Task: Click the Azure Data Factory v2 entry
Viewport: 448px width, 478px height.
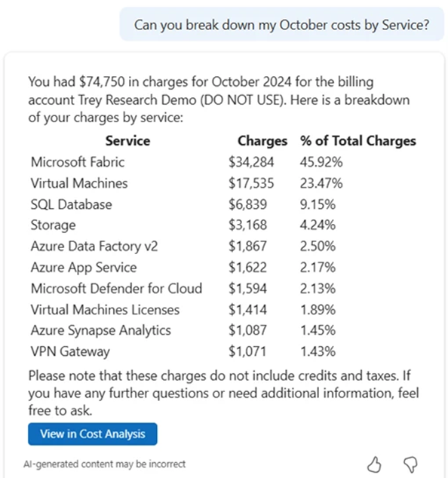Action: click(x=94, y=247)
